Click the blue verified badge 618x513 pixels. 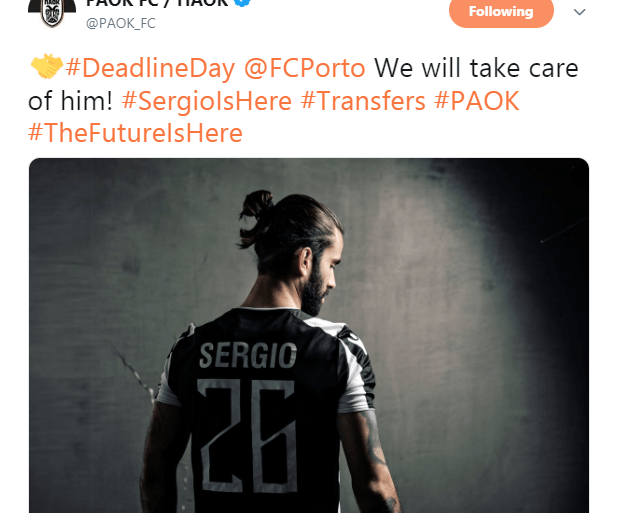click(x=242, y=3)
